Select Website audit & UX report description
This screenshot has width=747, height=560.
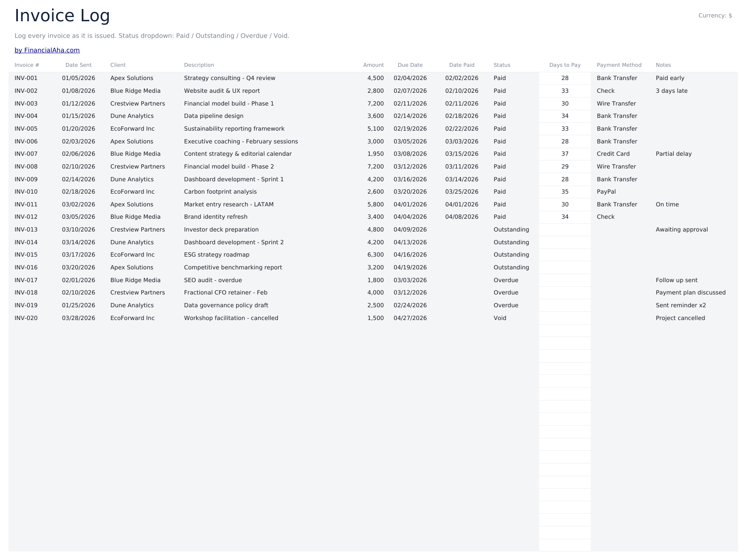tap(222, 91)
